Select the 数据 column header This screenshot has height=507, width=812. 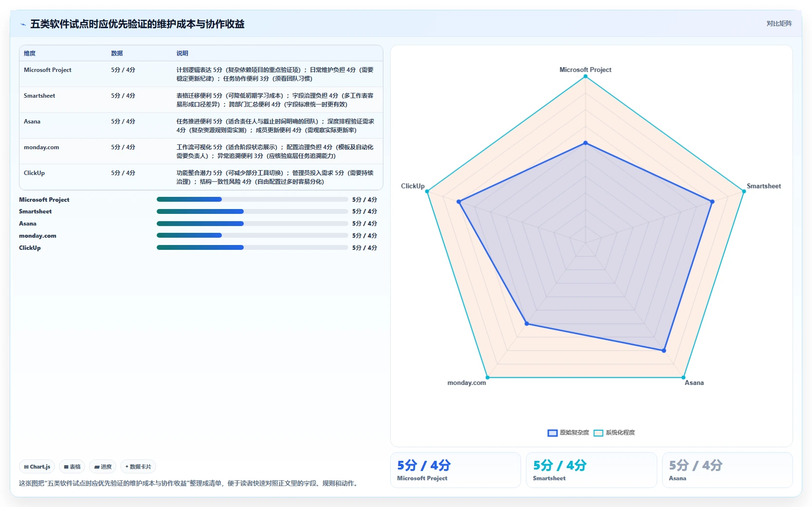[117, 53]
